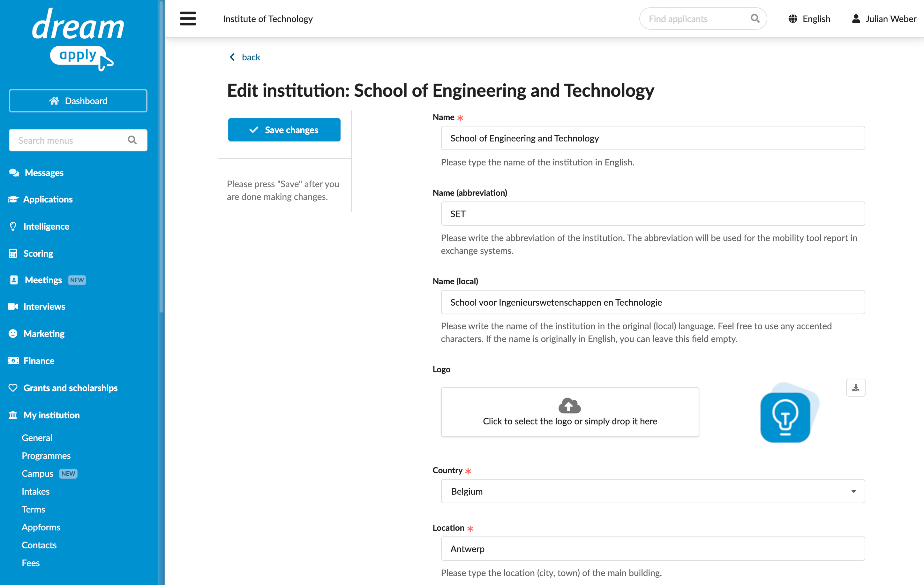Open the Terms submenu item

tap(34, 509)
